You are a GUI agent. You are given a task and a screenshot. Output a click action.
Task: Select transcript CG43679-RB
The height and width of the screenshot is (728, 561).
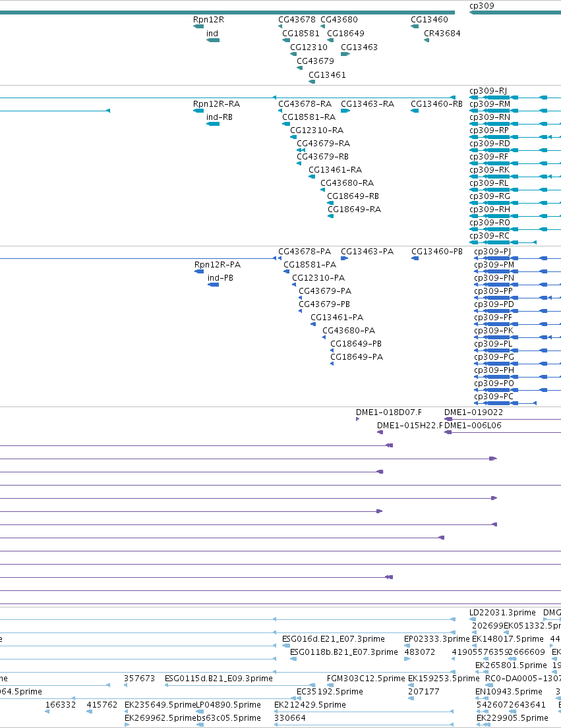[x=299, y=163]
